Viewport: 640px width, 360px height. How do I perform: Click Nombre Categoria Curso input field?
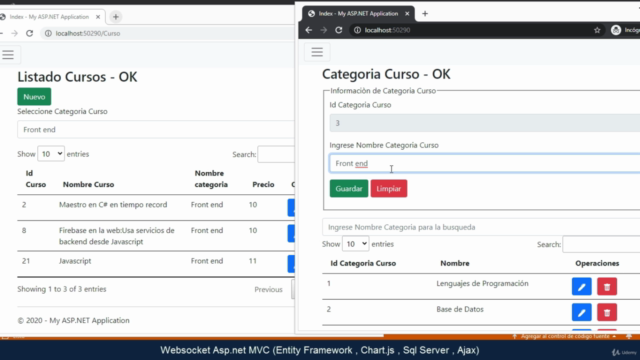(484, 163)
